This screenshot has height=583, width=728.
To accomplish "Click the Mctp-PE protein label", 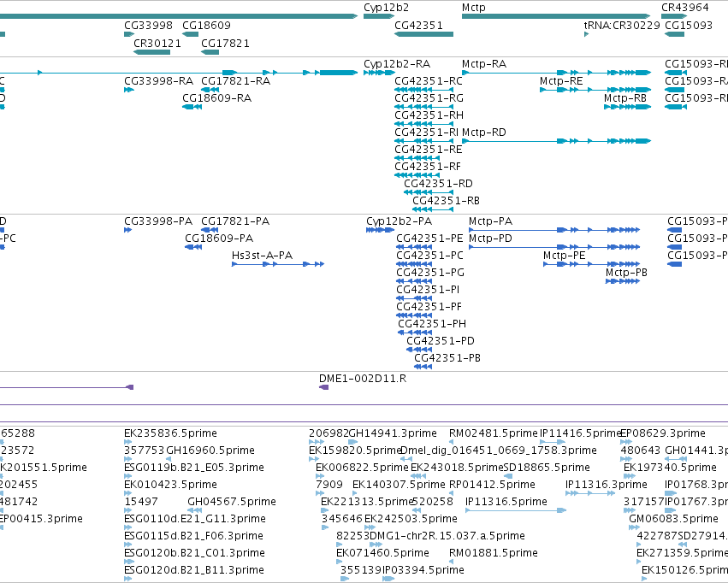I will coord(564,256).
